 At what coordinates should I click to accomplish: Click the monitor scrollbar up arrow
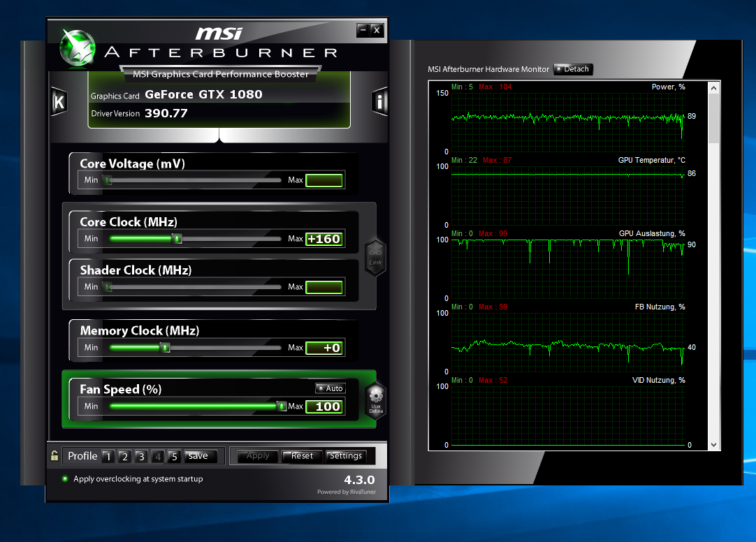coord(713,88)
